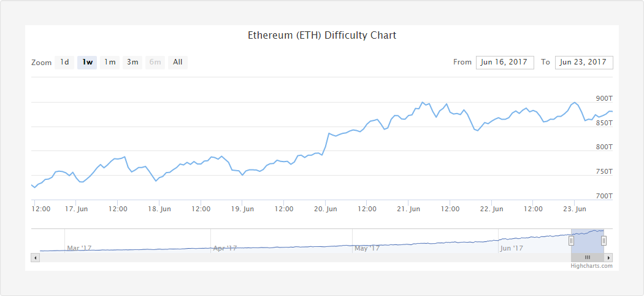Click the May '17 navigator label

click(x=367, y=248)
